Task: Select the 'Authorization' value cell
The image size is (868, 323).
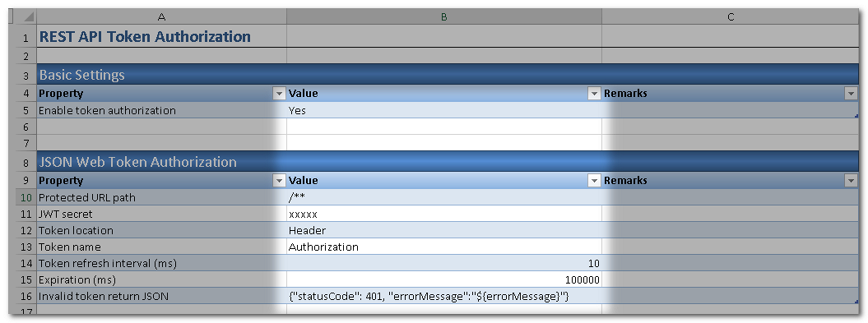Action: (444, 247)
